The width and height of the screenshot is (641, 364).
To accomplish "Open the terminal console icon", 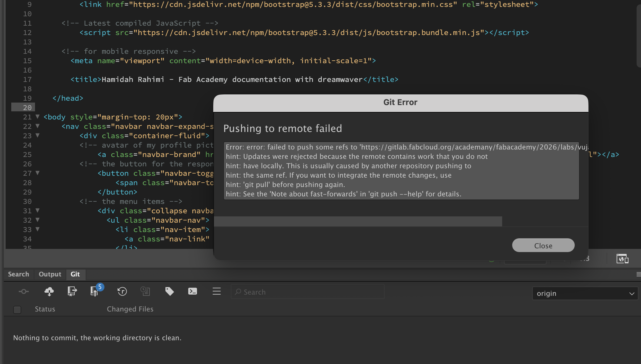I will pos(193,291).
